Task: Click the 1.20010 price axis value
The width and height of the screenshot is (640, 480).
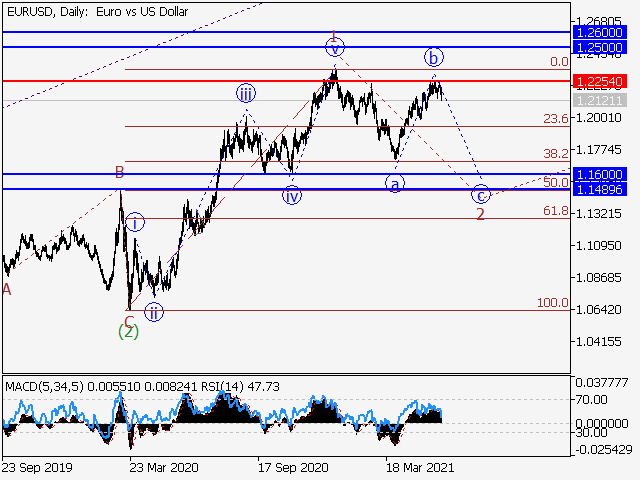Action: (x=598, y=118)
